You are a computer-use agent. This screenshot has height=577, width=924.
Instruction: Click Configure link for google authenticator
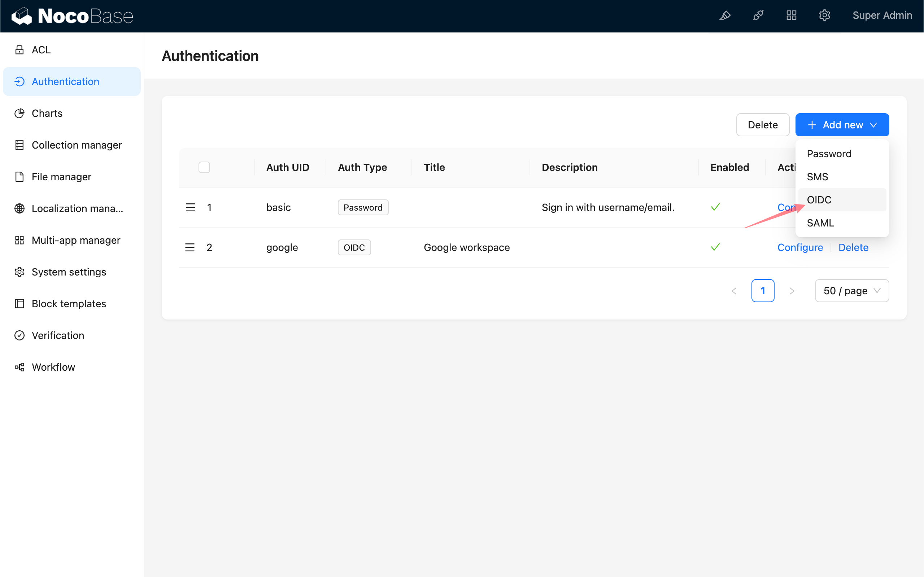click(800, 247)
